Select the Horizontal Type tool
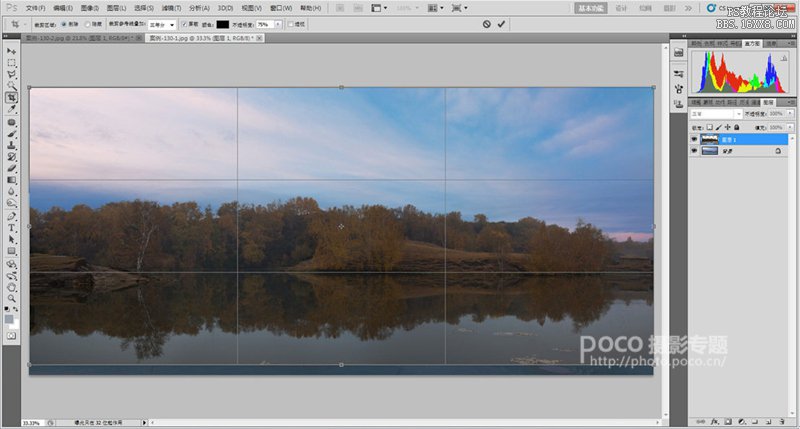The image size is (800, 429). point(11,228)
